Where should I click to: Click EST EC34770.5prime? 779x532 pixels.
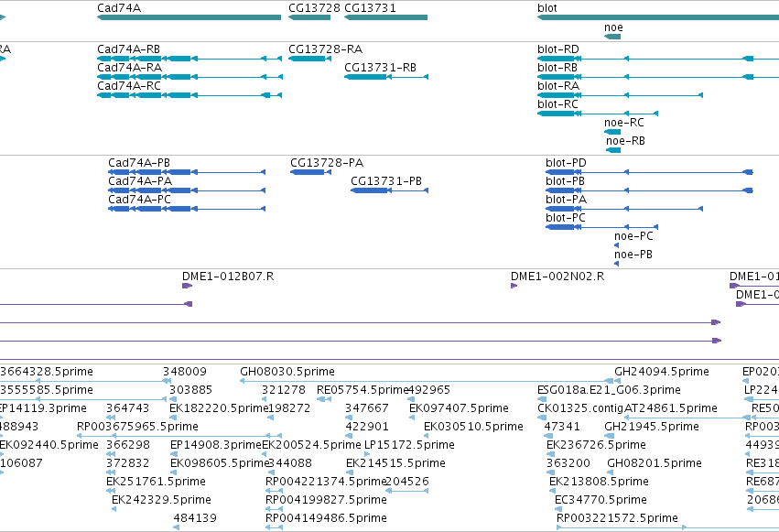click(x=600, y=500)
